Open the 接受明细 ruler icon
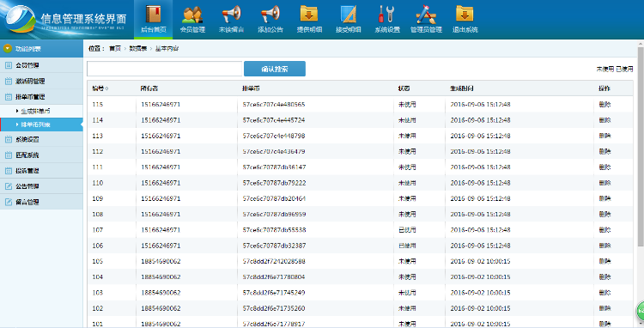This screenshot has height=328, width=644. [x=349, y=14]
